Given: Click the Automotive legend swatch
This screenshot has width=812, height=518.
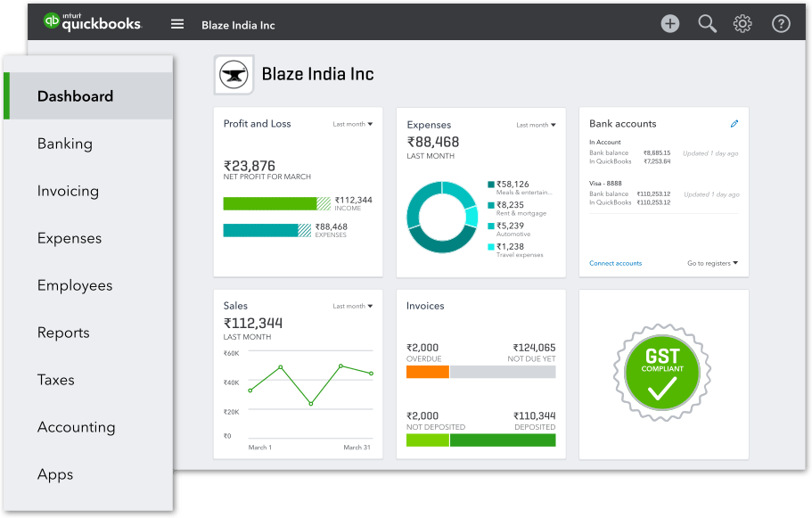Looking at the screenshot, I should (491, 226).
